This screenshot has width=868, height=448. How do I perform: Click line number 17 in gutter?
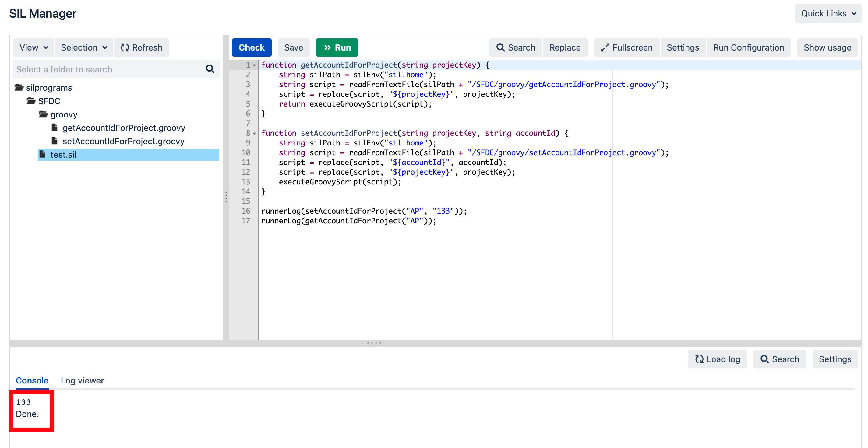click(x=246, y=221)
